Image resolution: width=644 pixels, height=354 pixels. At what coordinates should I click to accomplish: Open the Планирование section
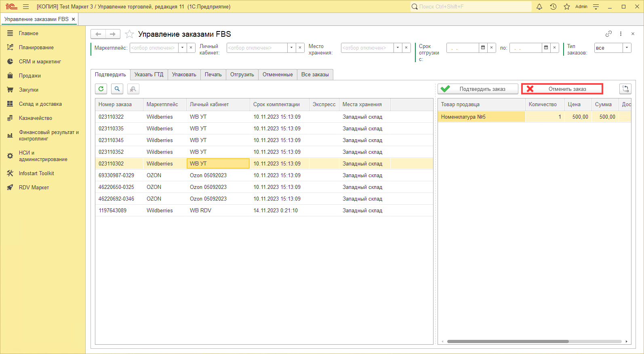(x=43, y=48)
